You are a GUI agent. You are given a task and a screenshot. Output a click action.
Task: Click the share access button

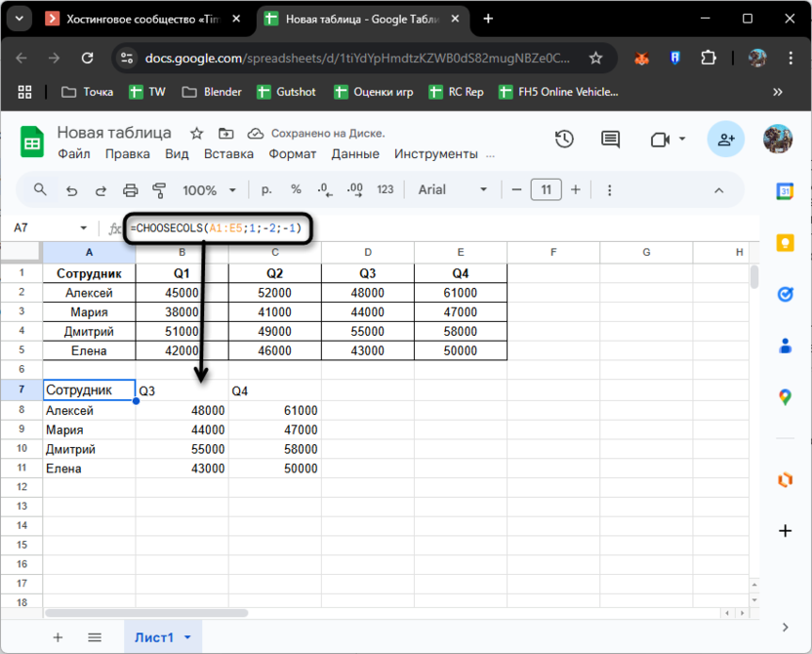(725, 140)
